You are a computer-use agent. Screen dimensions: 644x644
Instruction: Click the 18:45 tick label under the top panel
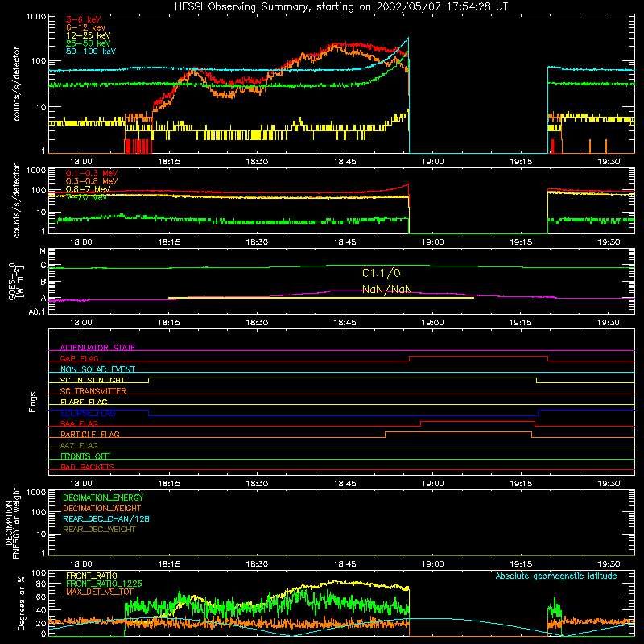345,162
